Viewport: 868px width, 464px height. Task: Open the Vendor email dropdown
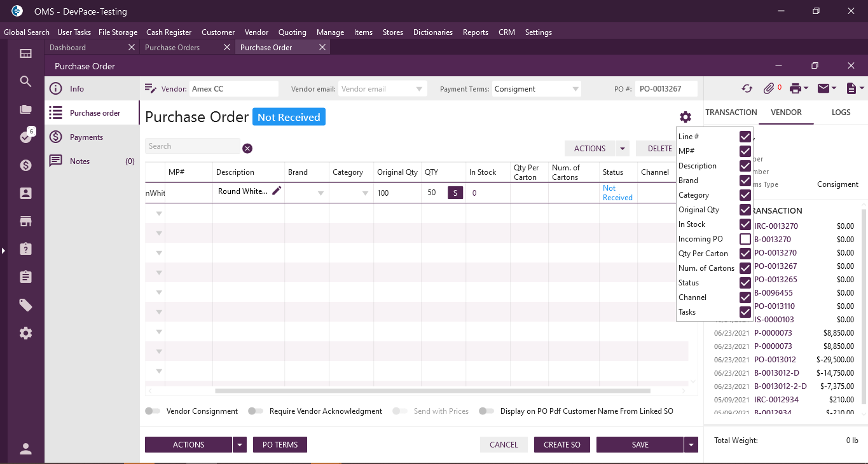click(x=418, y=89)
